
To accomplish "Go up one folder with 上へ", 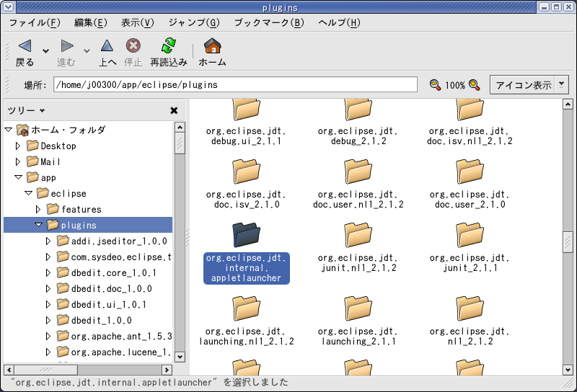I will 107,46.
